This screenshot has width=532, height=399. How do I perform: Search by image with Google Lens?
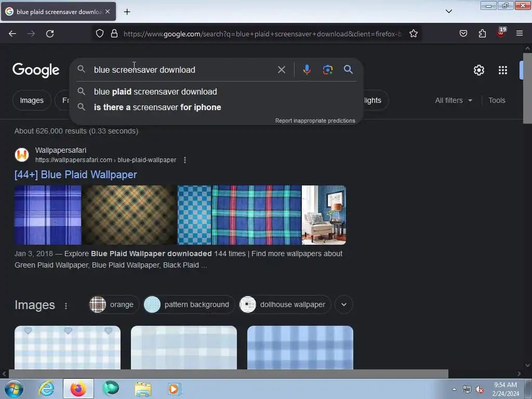(327, 70)
